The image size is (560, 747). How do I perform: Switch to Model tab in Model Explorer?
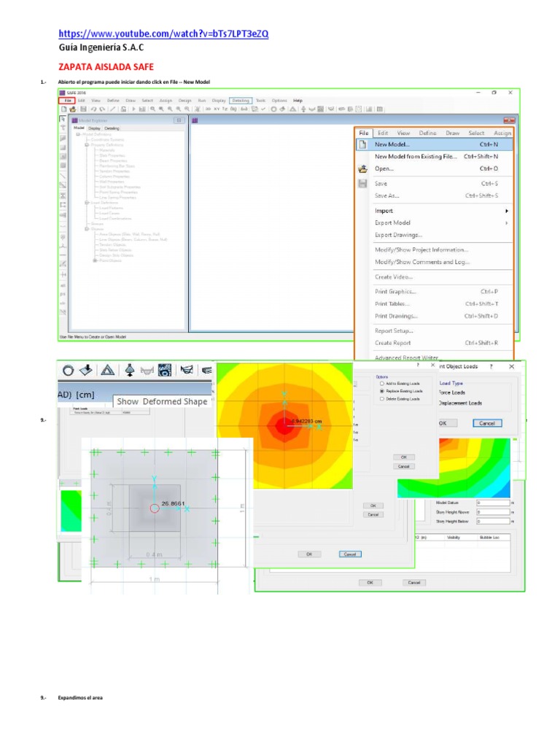(79, 128)
